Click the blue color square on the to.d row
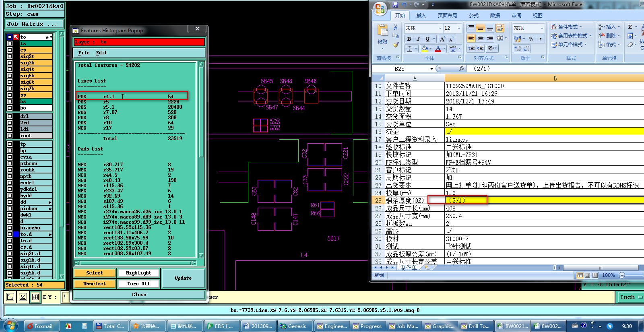 coord(16,234)
